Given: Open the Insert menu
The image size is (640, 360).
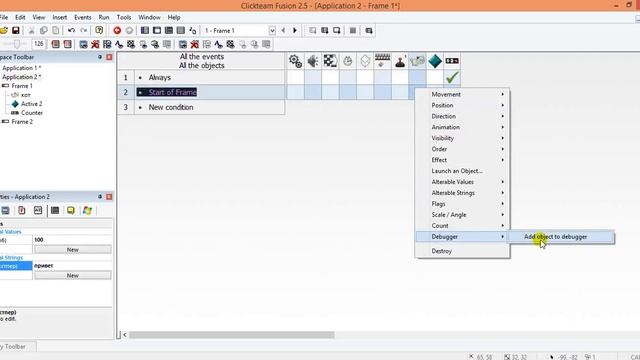Looking at the screenshot, I should [x=60, y=18].
